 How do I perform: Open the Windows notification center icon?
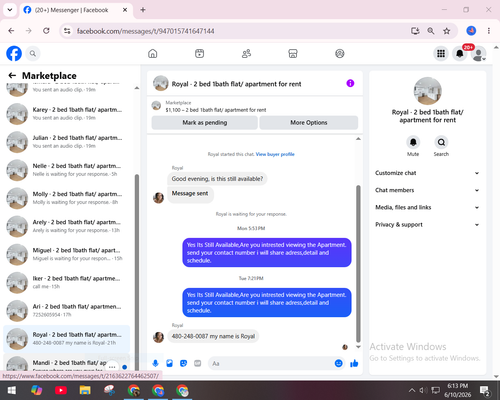pos(485,391)
